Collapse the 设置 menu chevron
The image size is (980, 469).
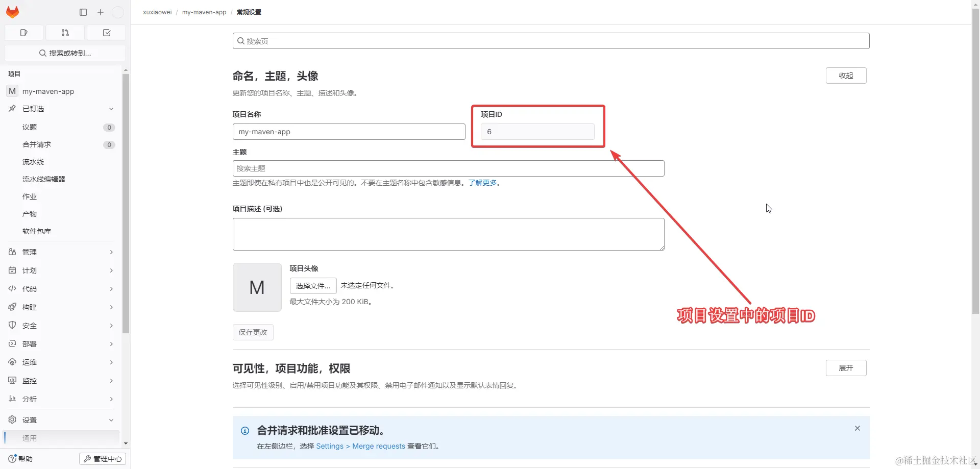tap(111, 420)
